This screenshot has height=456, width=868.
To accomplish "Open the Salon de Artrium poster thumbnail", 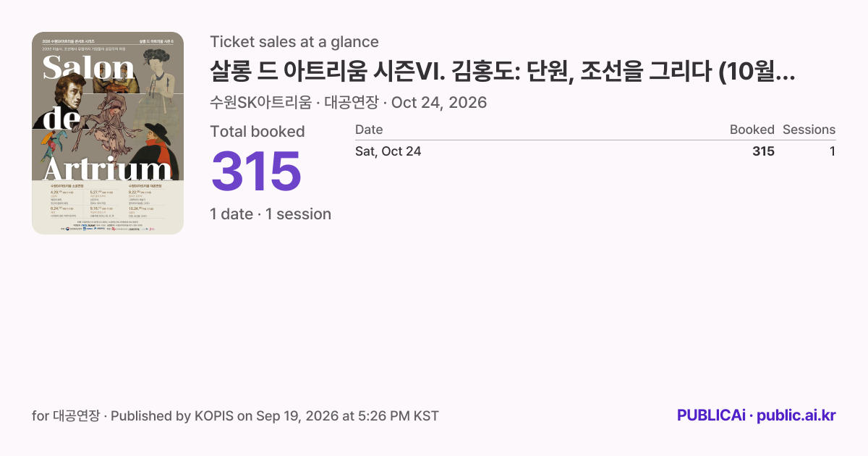I will coord(108,133).
